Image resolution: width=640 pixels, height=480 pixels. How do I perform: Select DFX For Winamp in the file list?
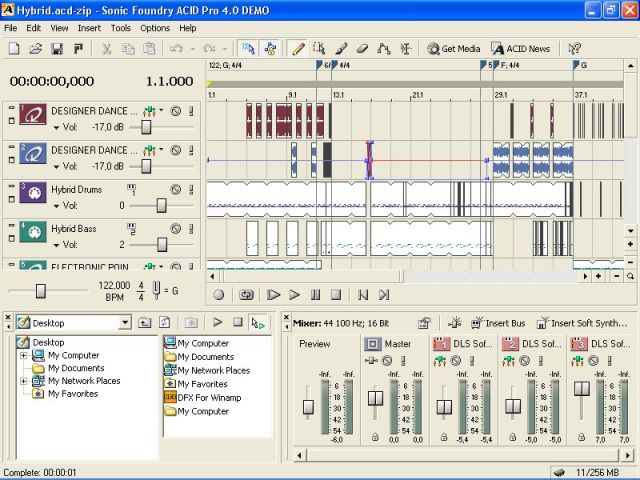[x=209, y=398]
